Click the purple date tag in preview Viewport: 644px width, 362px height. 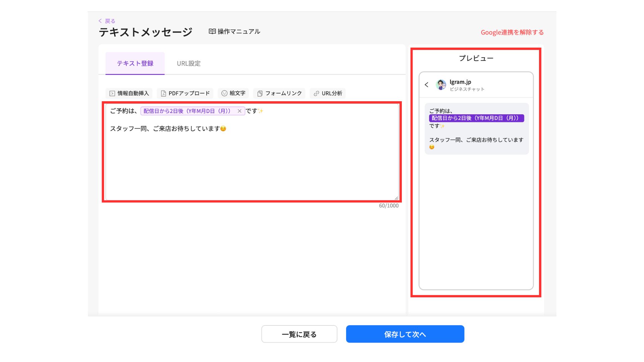click(476, 118)
